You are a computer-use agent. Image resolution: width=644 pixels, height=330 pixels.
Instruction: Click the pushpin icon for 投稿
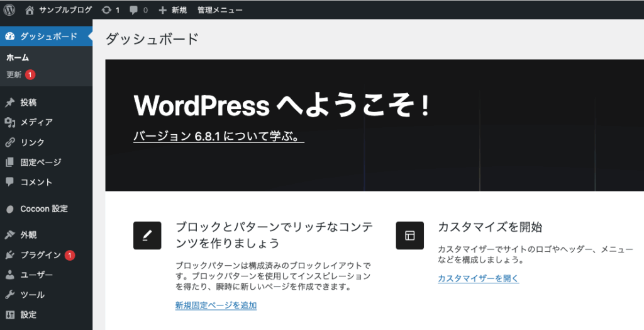click(10, 103)
